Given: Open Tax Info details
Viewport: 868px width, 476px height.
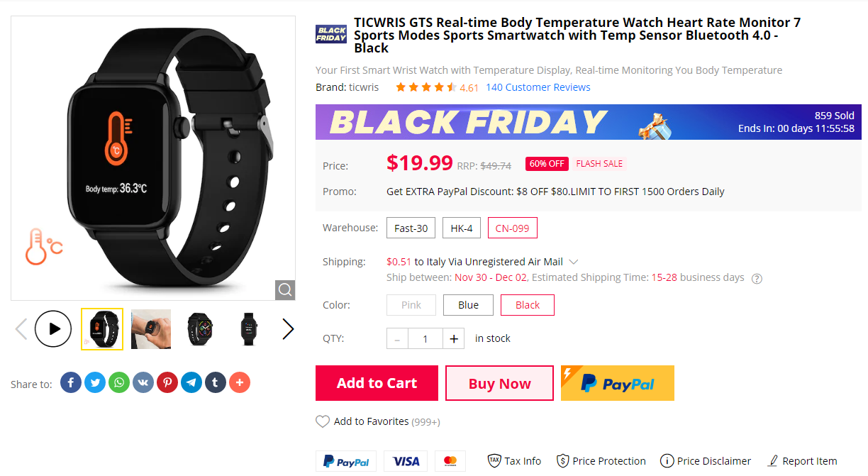Looking at the screenshot, I should [514, 460].
